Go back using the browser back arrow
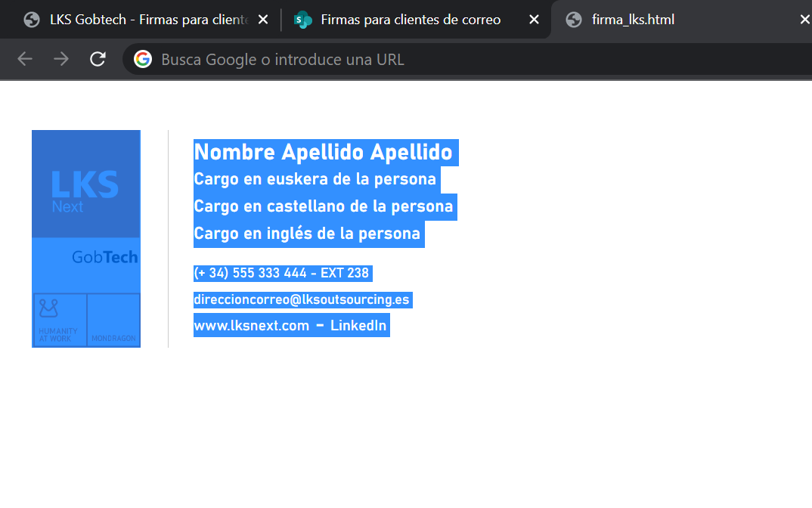The height and width of the screenshot is (508, 812). (25, 59)
